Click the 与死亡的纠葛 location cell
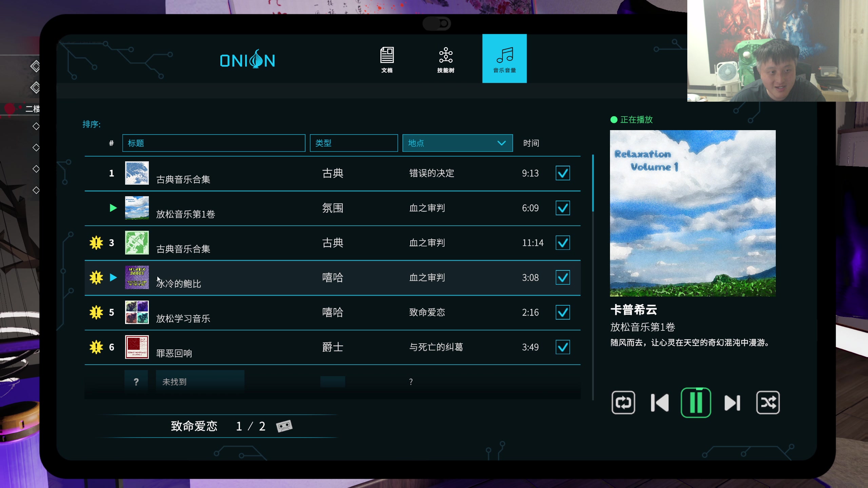This screenshot has height=488, width=868. click(x=436, y=347)
